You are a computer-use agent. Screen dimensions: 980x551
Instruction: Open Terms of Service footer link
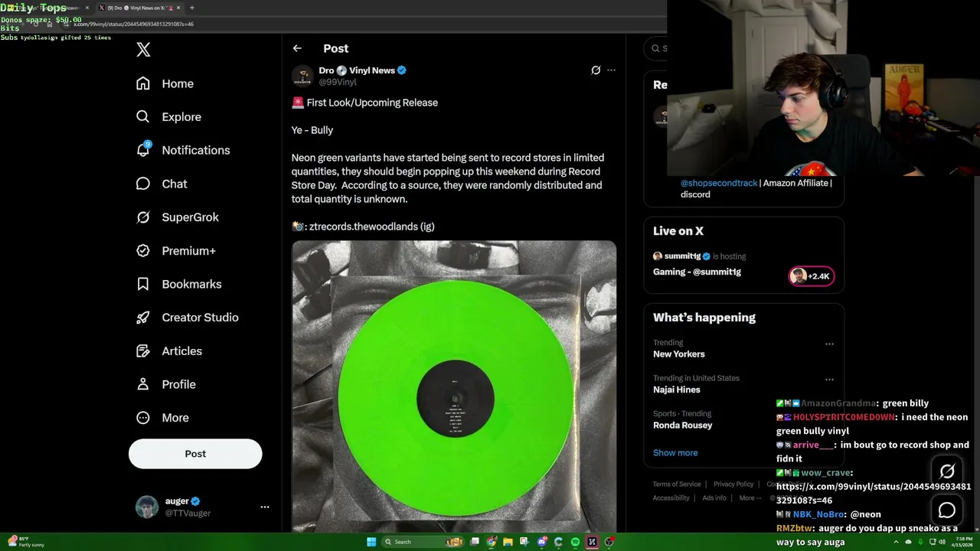click(677, 484)
